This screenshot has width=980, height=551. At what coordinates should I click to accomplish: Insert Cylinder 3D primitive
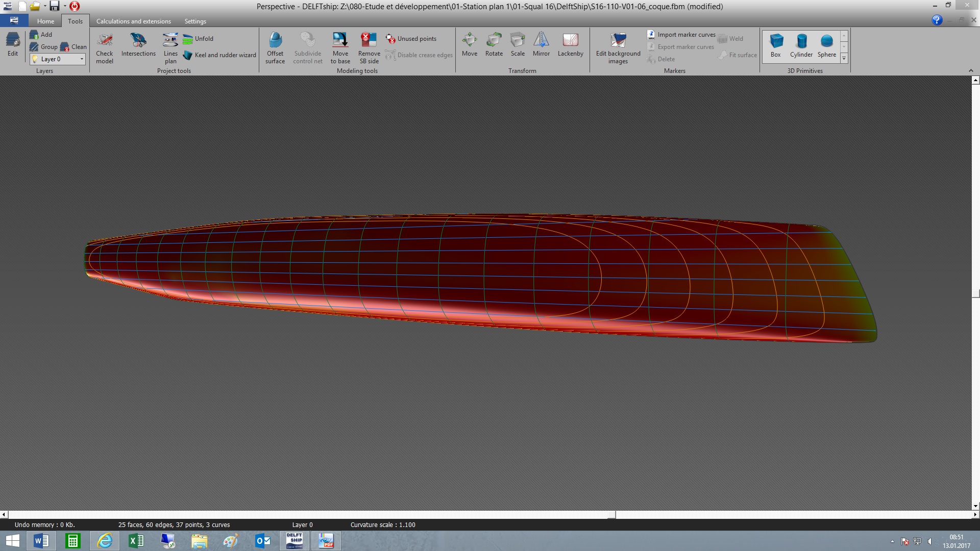click(x=801, y=46)
